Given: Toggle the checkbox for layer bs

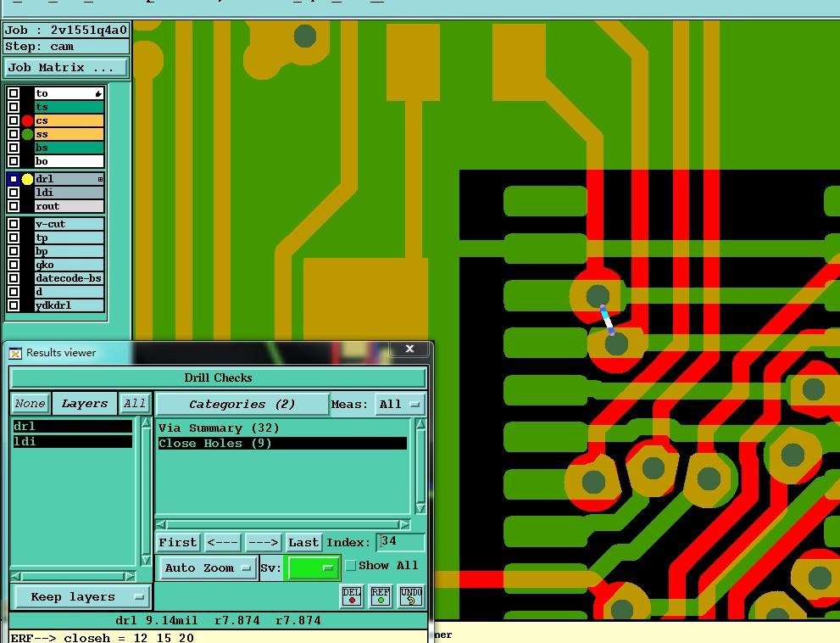Looking at the screenshot, I should click(14, 148).
